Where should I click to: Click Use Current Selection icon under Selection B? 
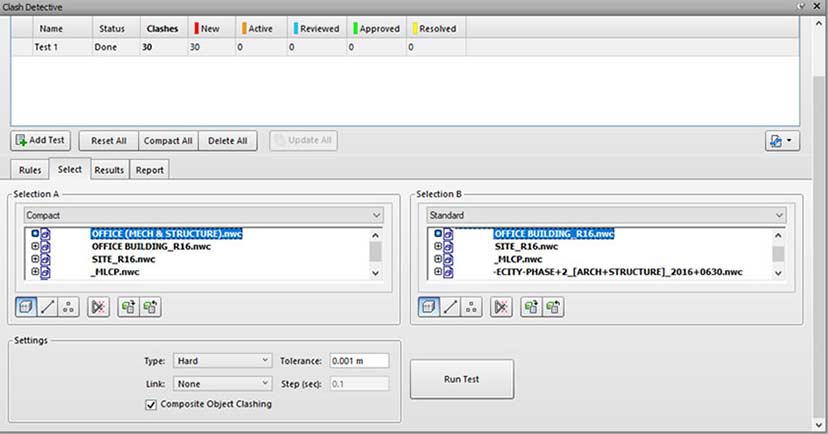(x=531, y=307)
